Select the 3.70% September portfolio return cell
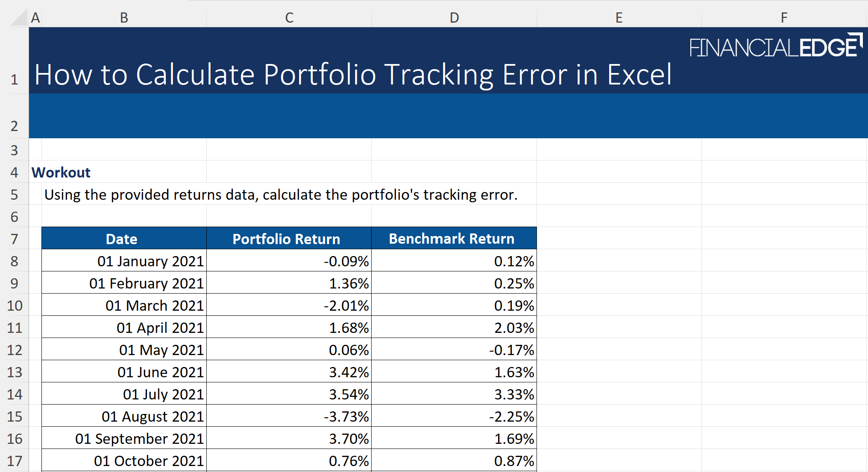This screenshot has height=472, width=868. [289, 438]
